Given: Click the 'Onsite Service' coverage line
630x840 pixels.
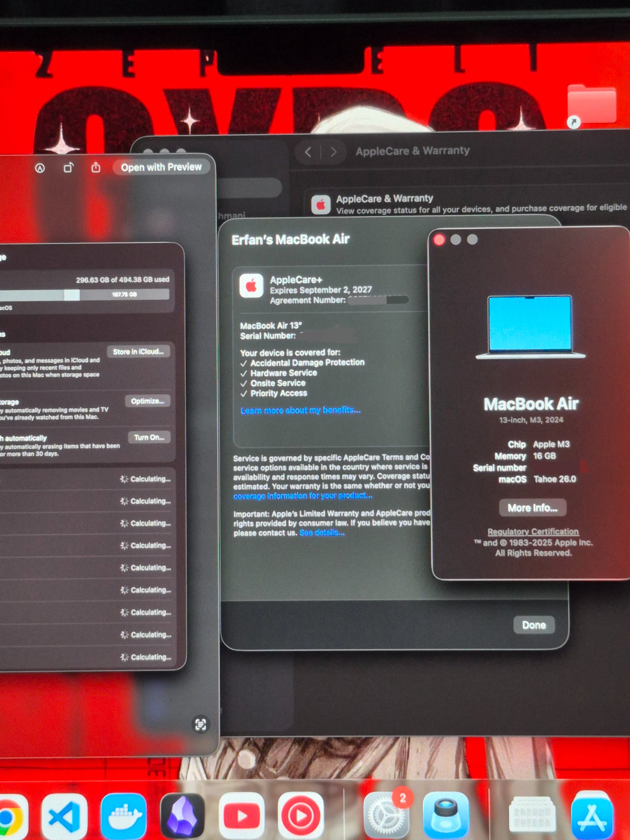Looking at the screenshot, I should point(278,383).
